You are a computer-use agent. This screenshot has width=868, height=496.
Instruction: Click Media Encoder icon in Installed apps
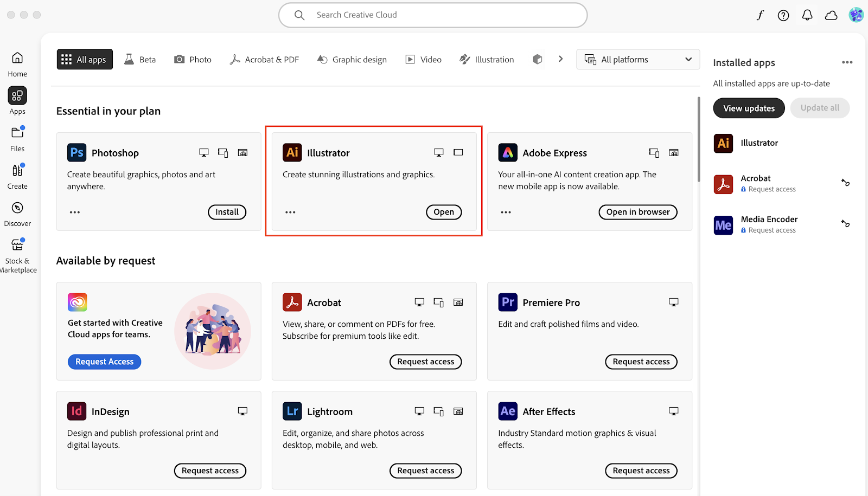723,225
